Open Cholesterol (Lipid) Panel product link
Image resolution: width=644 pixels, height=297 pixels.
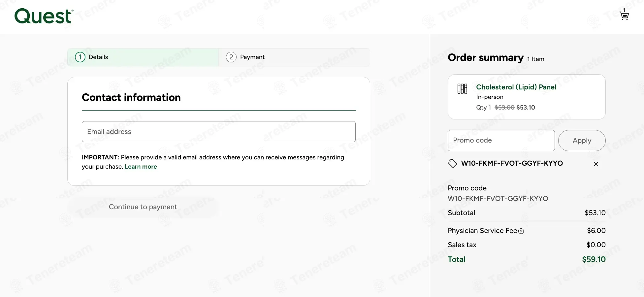(x=516, y=87)
